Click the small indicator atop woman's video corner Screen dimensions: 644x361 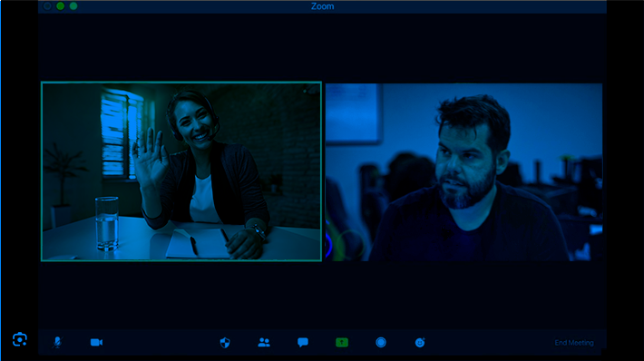[305, 91]
